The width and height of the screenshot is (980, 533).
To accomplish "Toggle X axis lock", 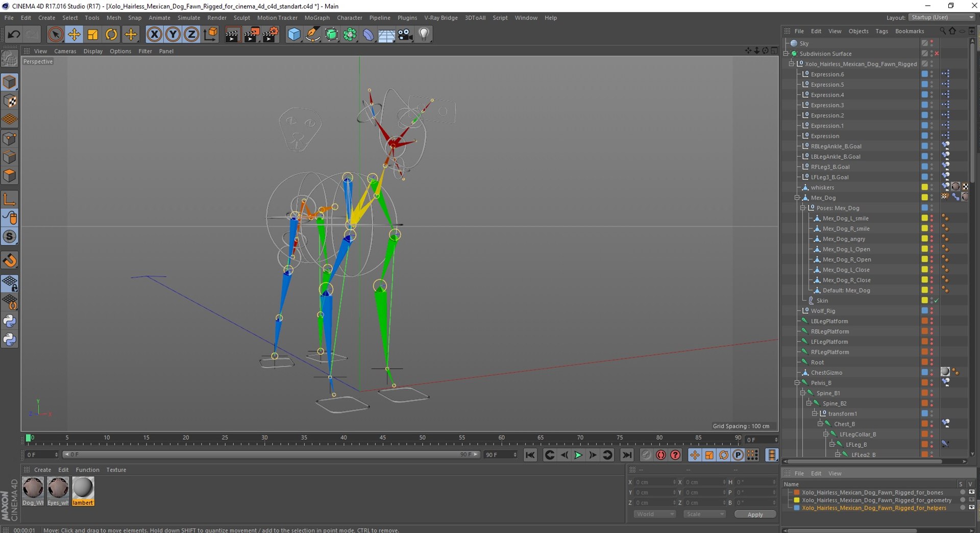I will [154, 34].
